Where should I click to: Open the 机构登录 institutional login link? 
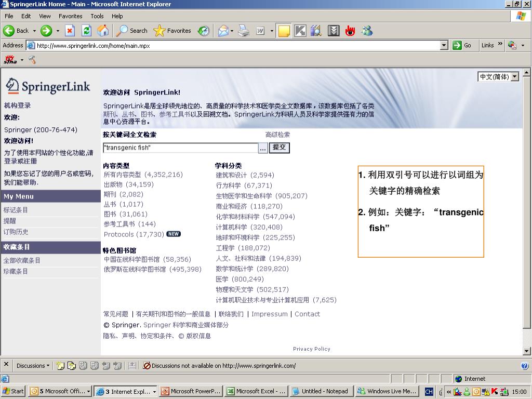tap(17, 105)
